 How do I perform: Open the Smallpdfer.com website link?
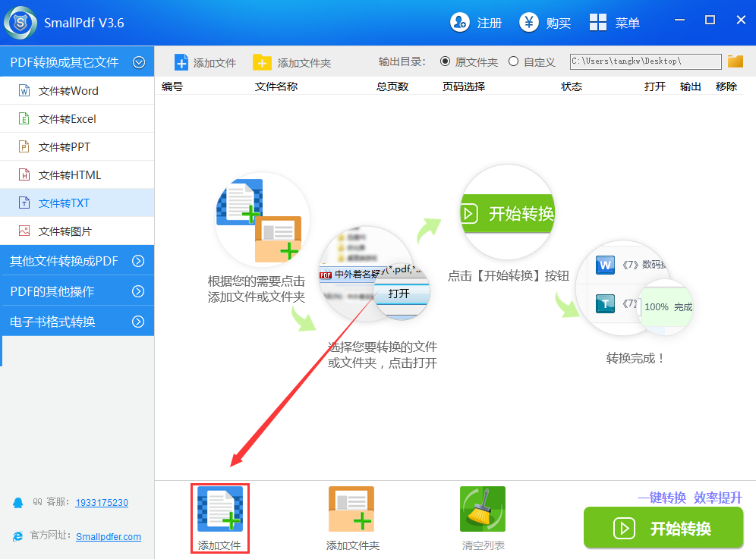pyautogui.click(x=109, y=537)
